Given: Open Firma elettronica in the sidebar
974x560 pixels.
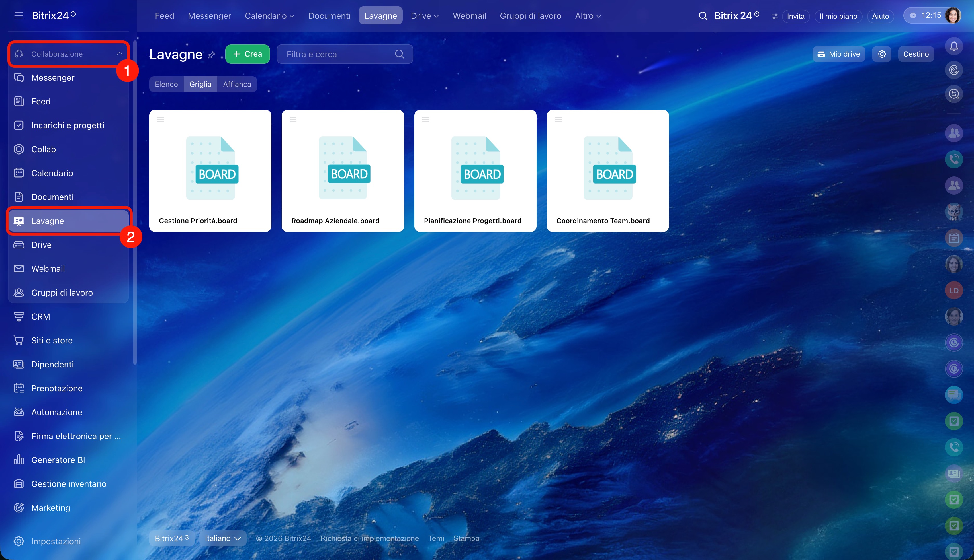Looking at the screenshot, I should click(x=69, y=436).
